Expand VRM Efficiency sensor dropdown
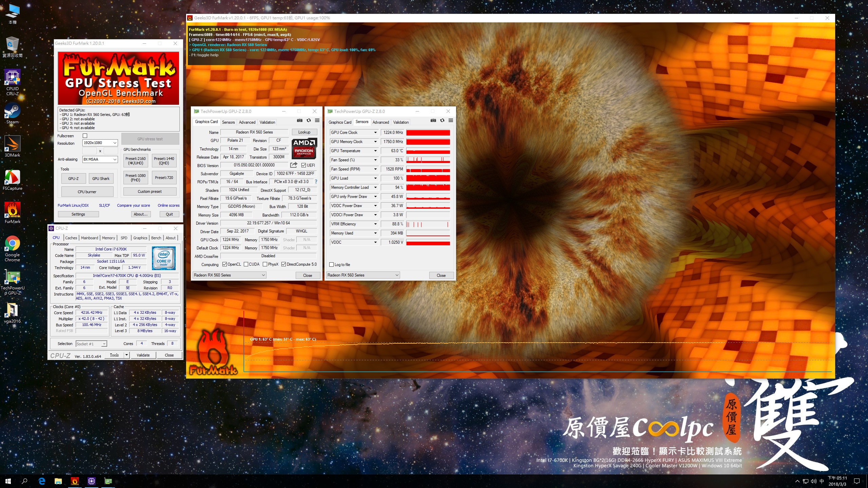Screen dimensions: 868x488 375,224
